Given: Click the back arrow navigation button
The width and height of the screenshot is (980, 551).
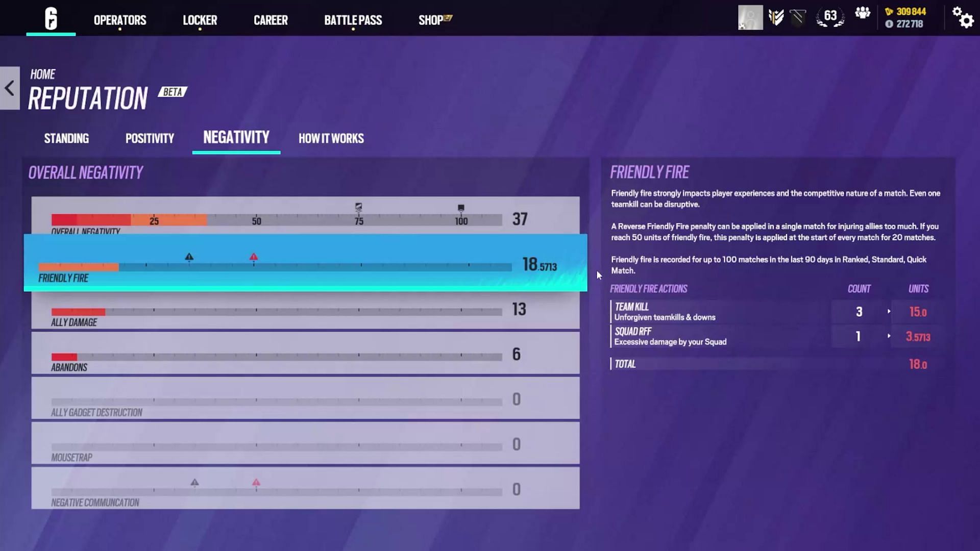Looking at the screenshot, I should (x=9, y=88).
